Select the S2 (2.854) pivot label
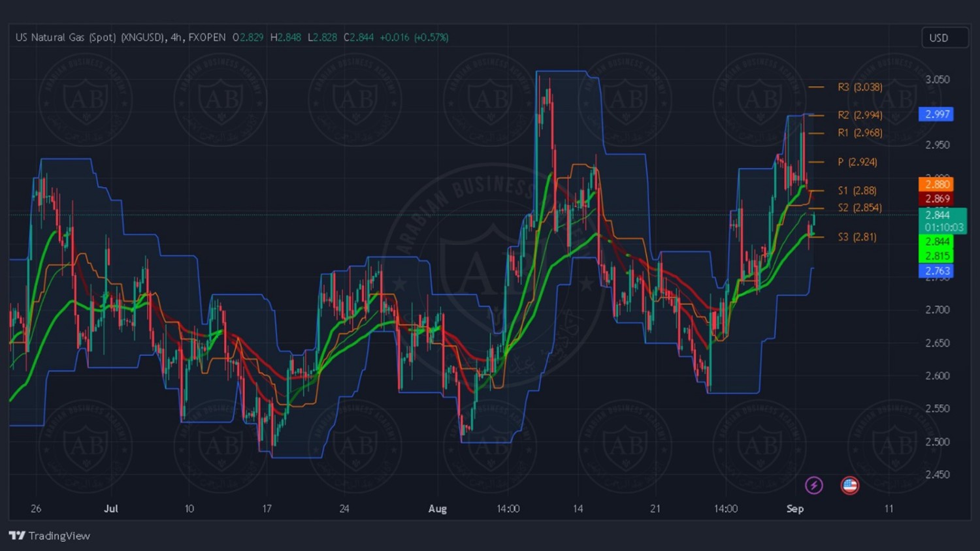980x551 pixels. (x=860, y=208)
